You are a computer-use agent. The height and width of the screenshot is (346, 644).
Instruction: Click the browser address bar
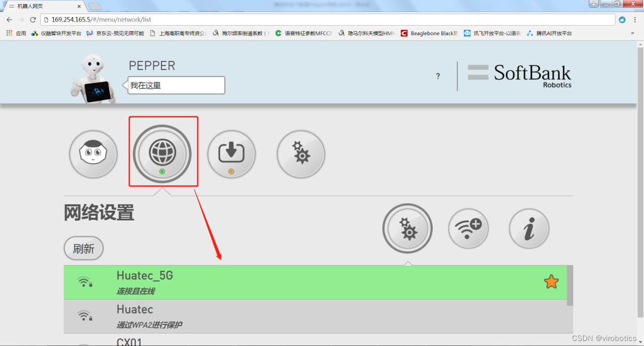click(328, 20)
